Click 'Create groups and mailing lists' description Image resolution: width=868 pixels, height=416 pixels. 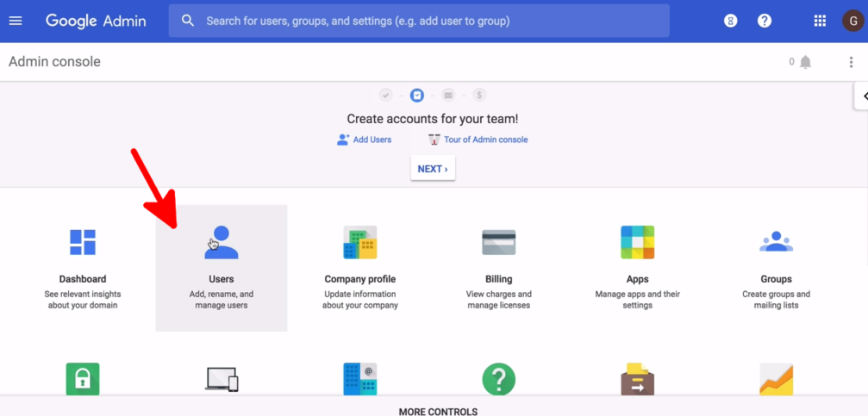(776, 299)
